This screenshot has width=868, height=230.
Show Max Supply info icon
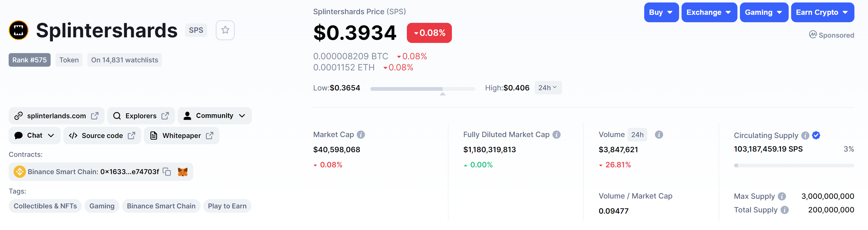click(782, 196)
